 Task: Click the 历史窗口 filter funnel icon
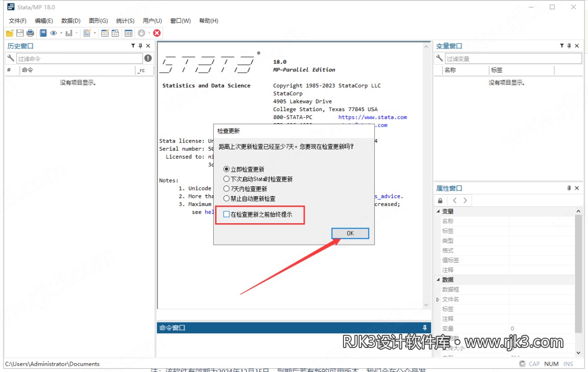tap(133, 46)
